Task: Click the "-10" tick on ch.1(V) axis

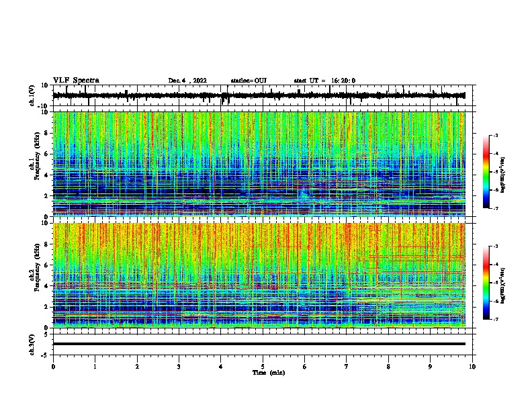Action: [x=44, y=106]
